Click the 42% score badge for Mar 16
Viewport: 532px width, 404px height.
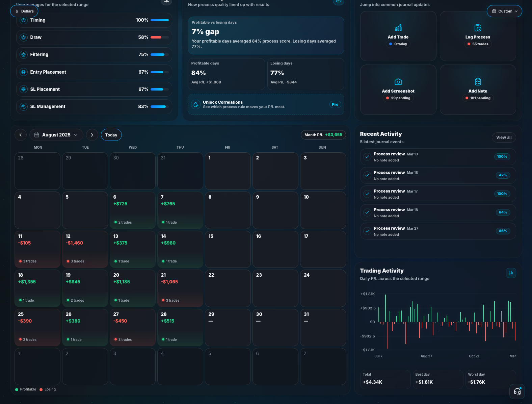tap(503, 175)
